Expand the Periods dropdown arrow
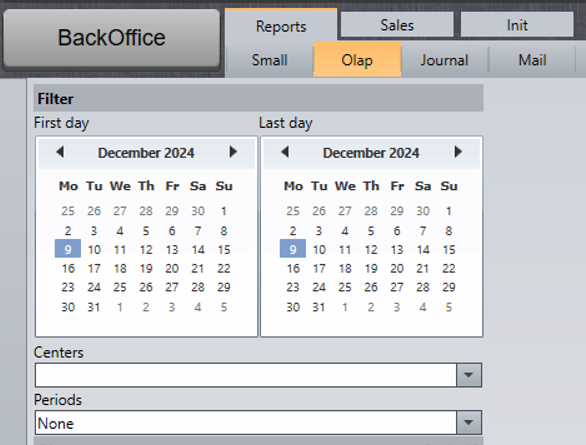 pyautogui.click(x=469, y=423)
